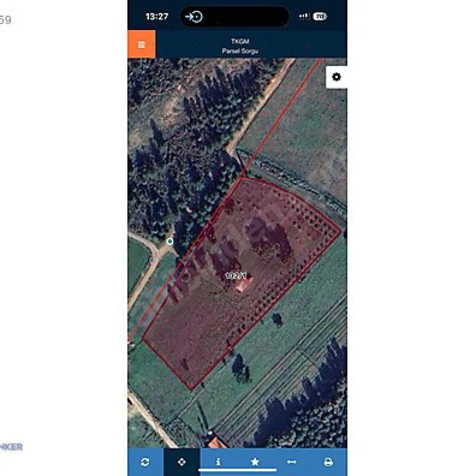Tap the TKGM Parsel Sorgu title
Image resolution: width=476 pixels, height=476 pixels.
pyautogui.click(x=240, y=46)
